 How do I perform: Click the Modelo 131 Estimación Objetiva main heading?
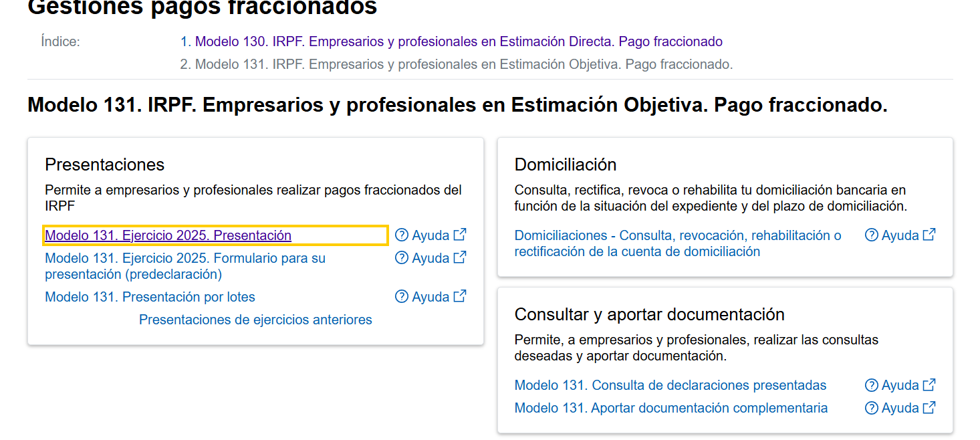coord(457,105)
